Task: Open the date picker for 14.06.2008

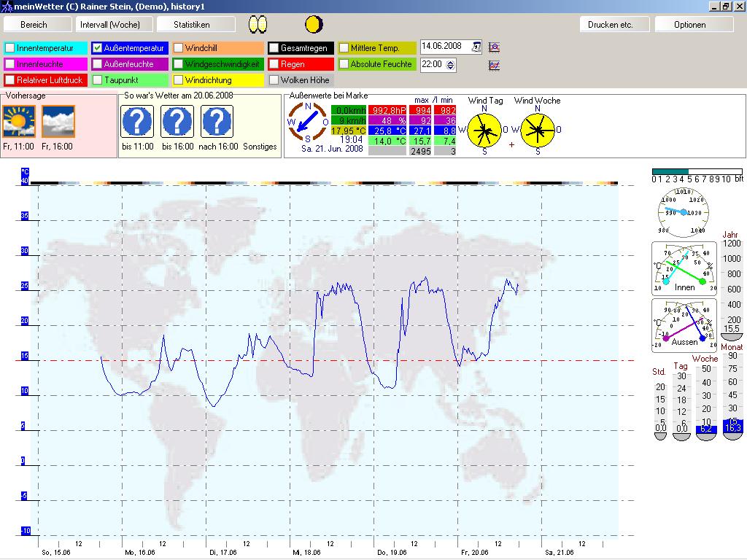Action: (x=476, y=47)
